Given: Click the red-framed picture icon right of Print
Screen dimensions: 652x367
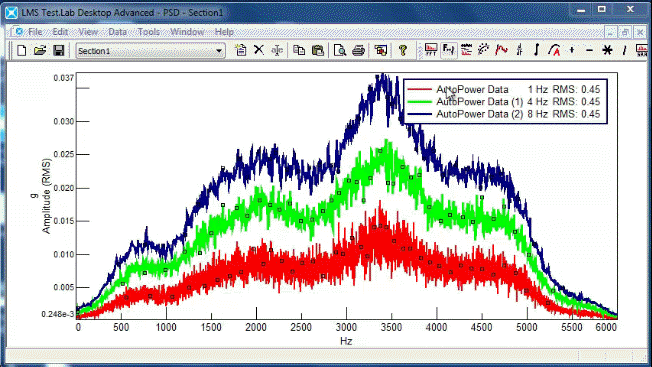Looking at the screenshot, I should [380, 51].
